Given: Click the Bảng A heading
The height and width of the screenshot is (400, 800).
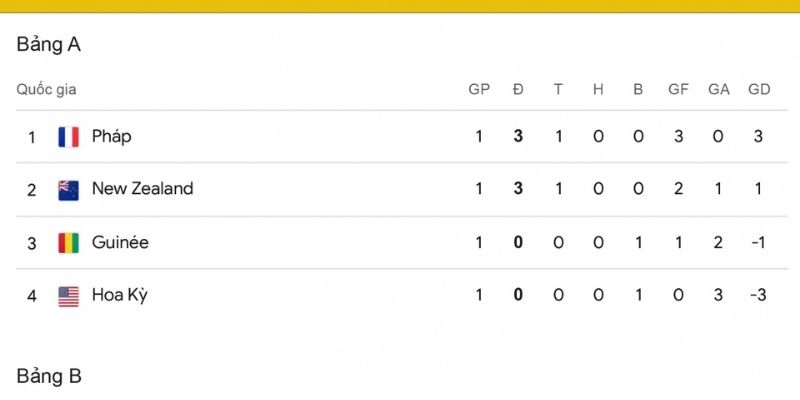Looking at the screenshot, I should (48, 45).
